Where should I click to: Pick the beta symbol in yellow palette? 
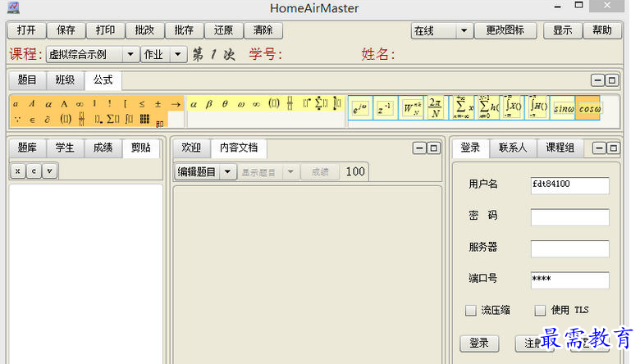click(x=209, y=104)
